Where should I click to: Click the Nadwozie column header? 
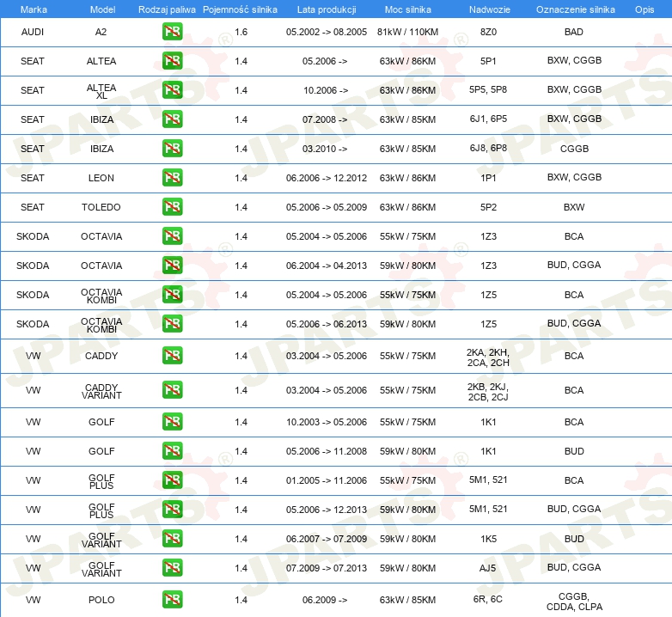coord(490,9)
